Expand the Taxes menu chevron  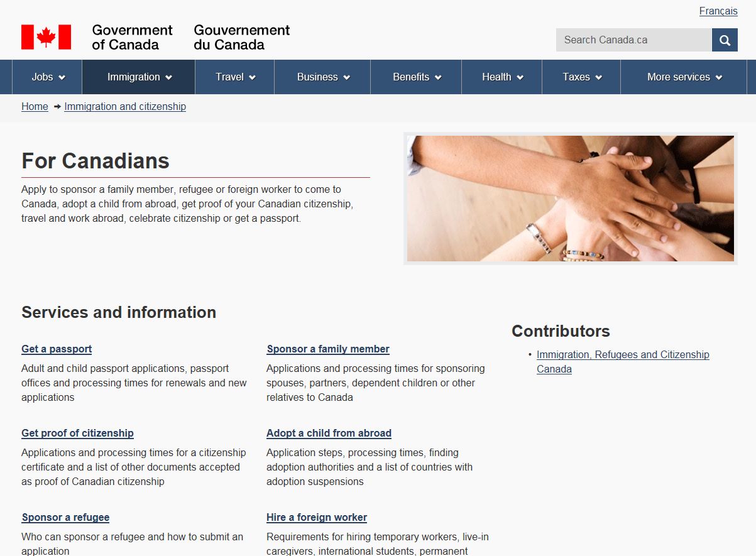pos(599,77)
